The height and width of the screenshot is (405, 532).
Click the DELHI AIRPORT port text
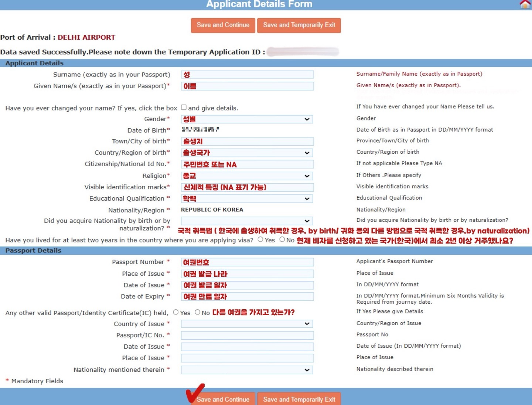pyautogui.click(x=86, y=37)
